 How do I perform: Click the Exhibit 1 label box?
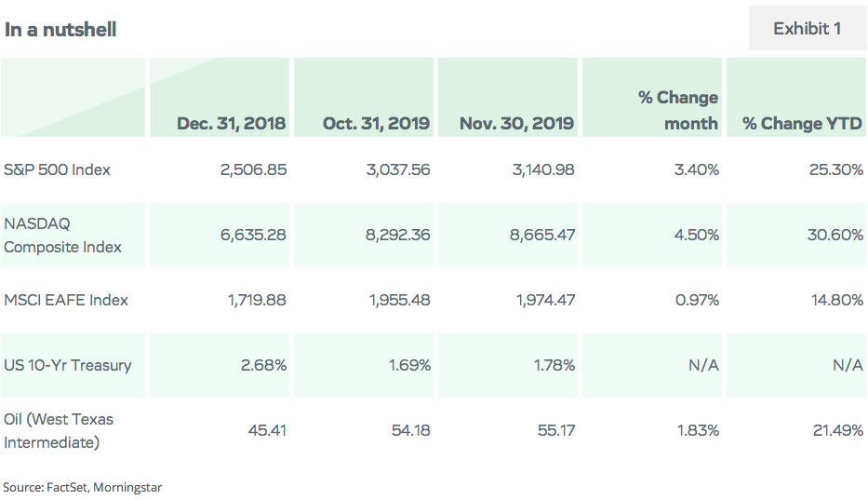(808, 28)
